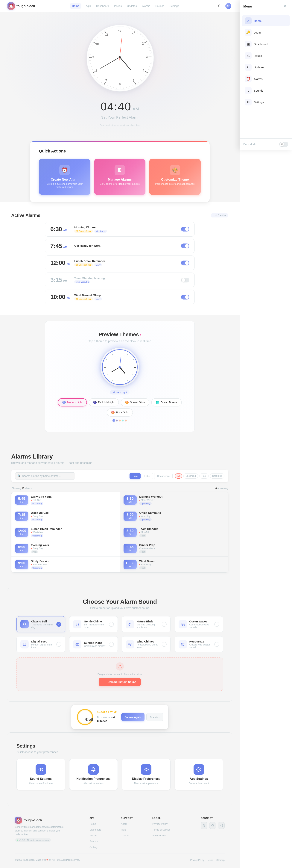Viewport: 292px width, 868px height.
Task: Filter library to Upcoming alarms
Action: 191,476
